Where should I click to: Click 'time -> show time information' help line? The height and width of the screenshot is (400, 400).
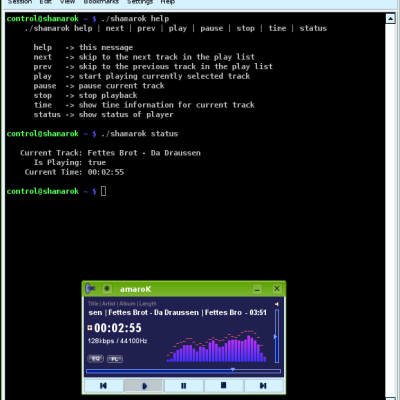point(144,105)
